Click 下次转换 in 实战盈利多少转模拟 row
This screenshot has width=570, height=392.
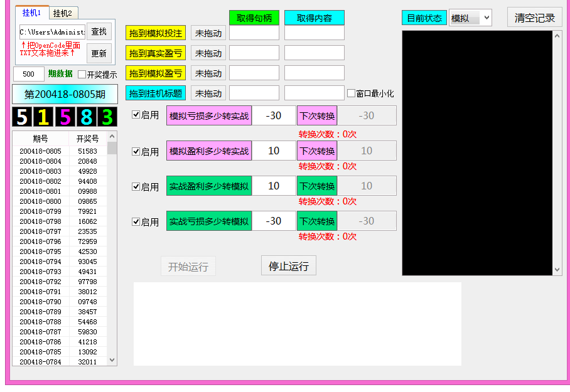[x=317, y=186]
